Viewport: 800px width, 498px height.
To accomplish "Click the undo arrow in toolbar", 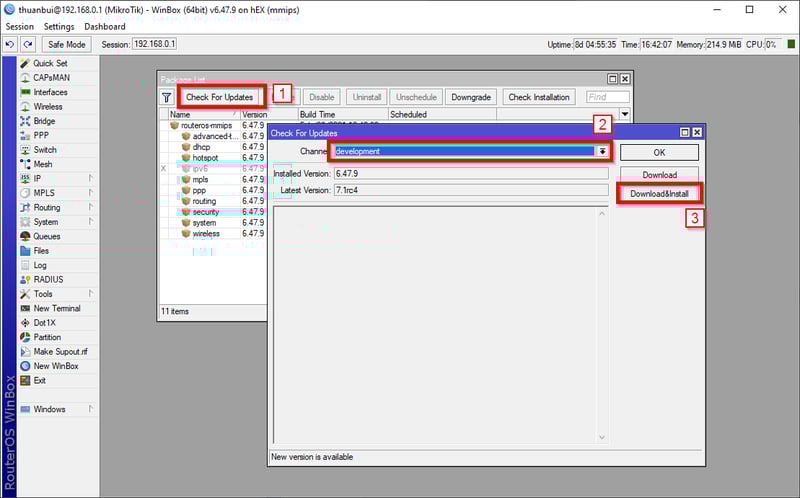I will pos(10,44).
